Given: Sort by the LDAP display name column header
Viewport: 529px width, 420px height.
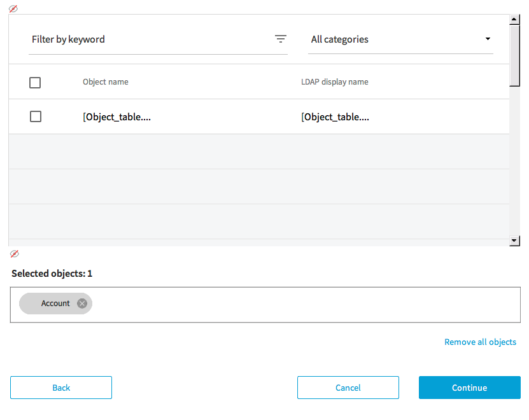Looking at the screenshot, I should (x=334, y=82).
